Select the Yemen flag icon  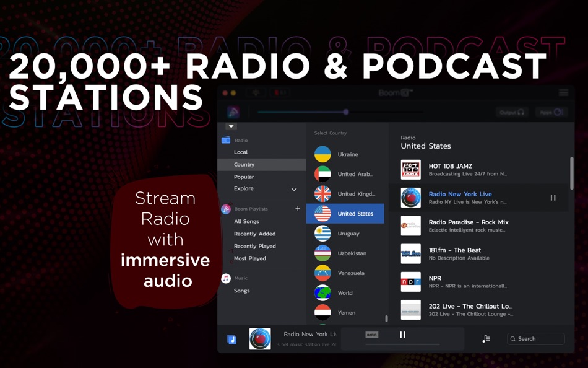[x=322, y=312]
